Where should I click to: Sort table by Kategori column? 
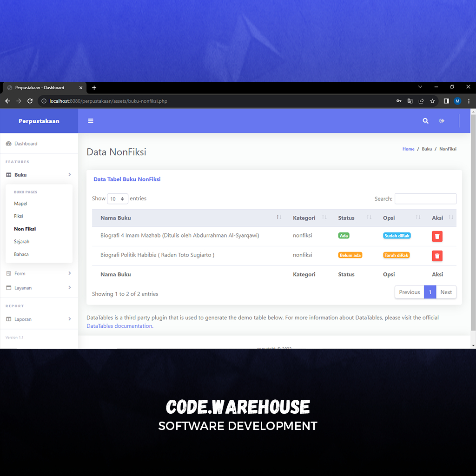(x=307, y=218)
